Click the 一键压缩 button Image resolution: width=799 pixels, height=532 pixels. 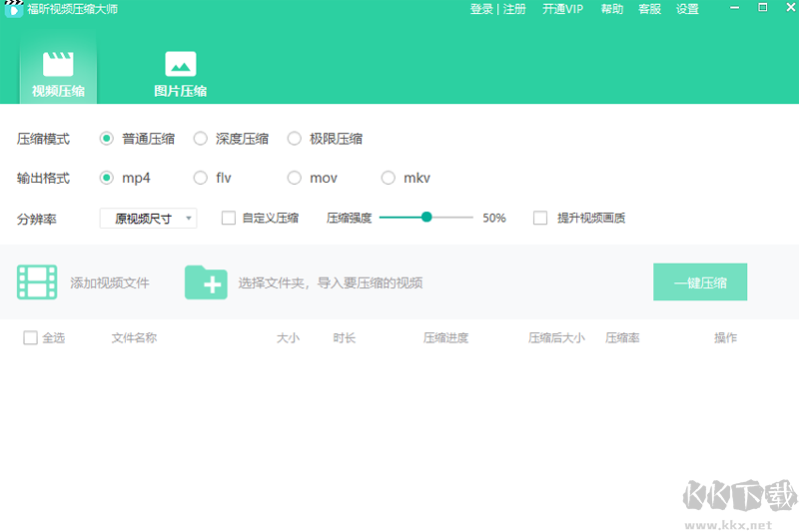tap(700, 282)
